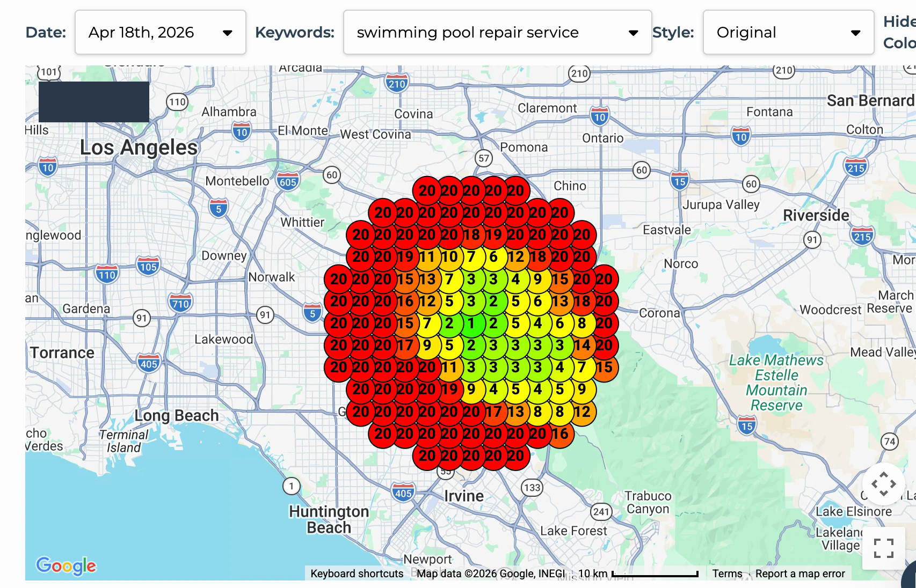916x588 pixels.
Task: Click the Eastvale map label
Action: click(667, 230)
